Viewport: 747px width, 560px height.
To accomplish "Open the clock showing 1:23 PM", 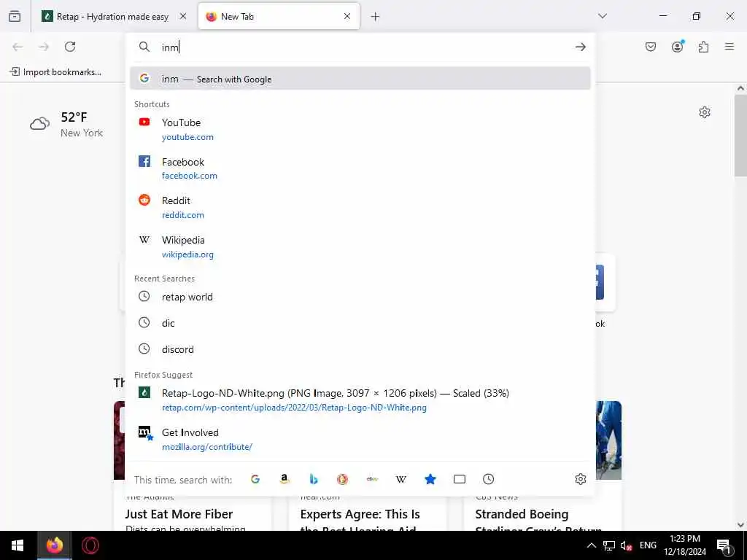I will (x=685, y=545).
